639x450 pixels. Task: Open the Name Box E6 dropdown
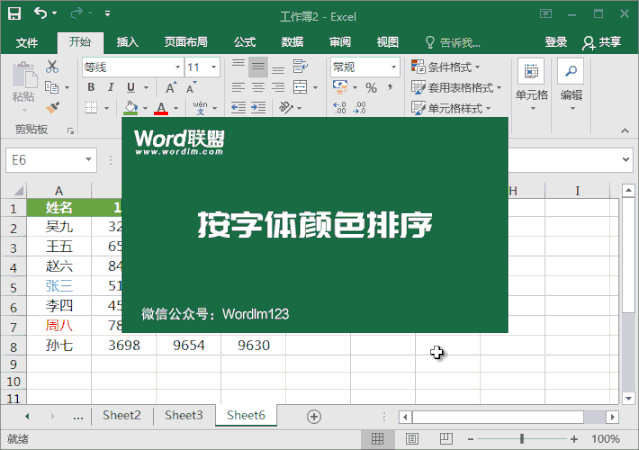(88, 159)
